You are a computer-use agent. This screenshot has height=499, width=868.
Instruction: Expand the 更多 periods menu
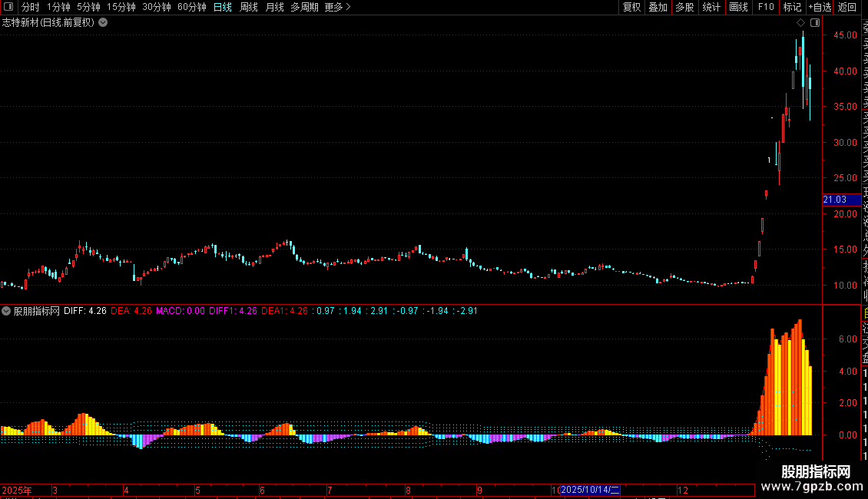338,7
